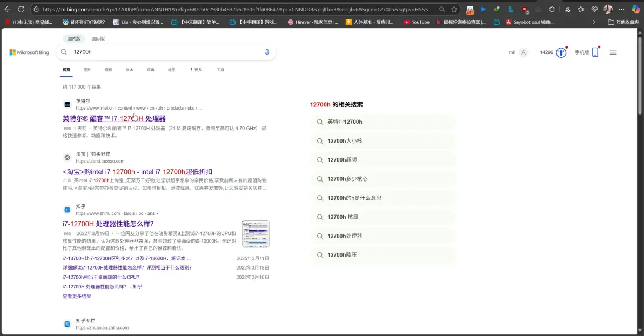Open the browser profile avatar
This screenshot has height=336, width=644.
click(608, 9)
